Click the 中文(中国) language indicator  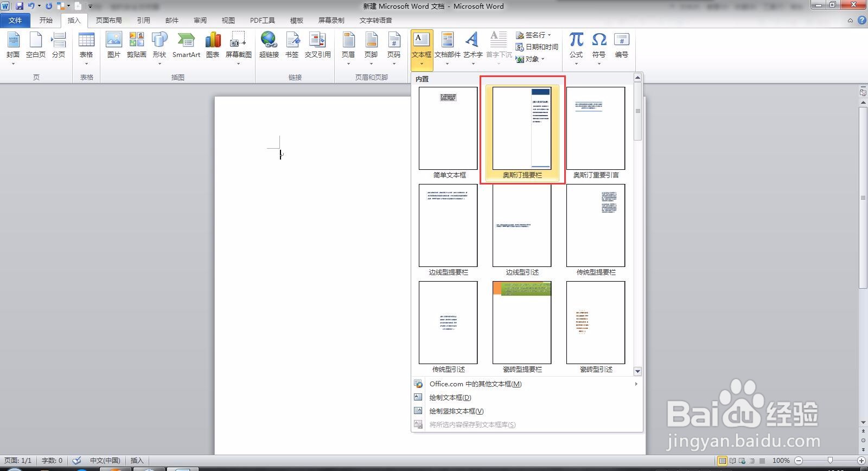pyautogui.click(x=105, y=460)
